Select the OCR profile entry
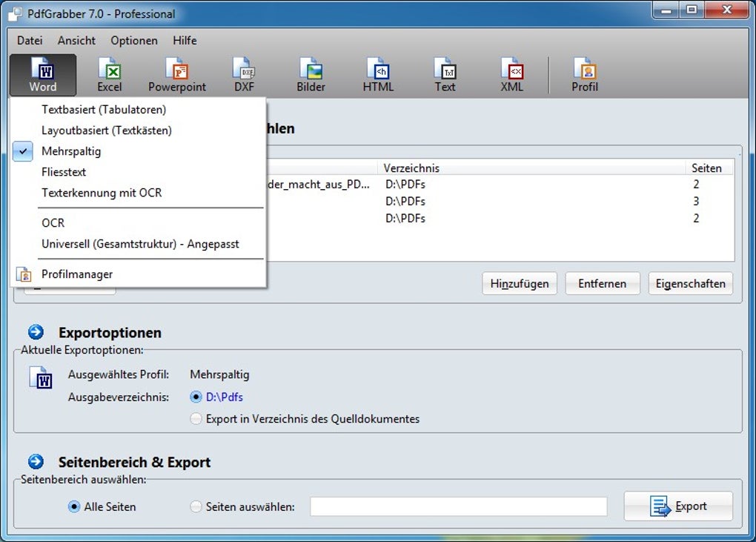 tap(138, 222)
